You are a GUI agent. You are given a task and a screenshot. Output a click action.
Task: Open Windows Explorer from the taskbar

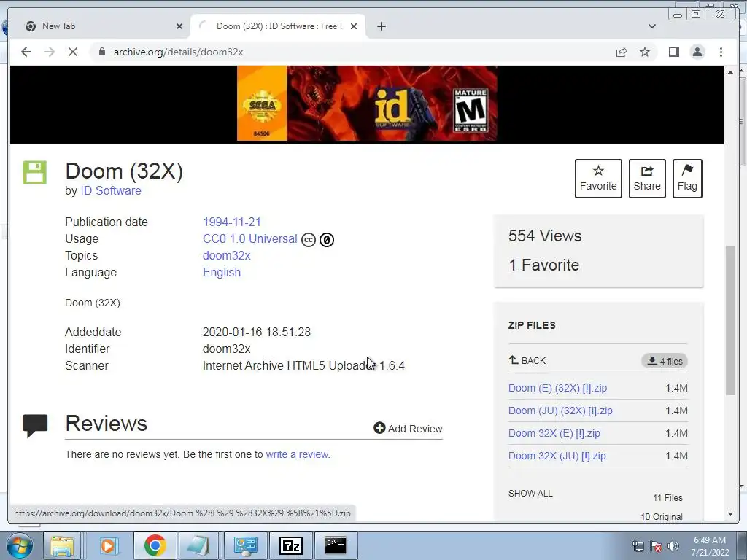point(62,545)
